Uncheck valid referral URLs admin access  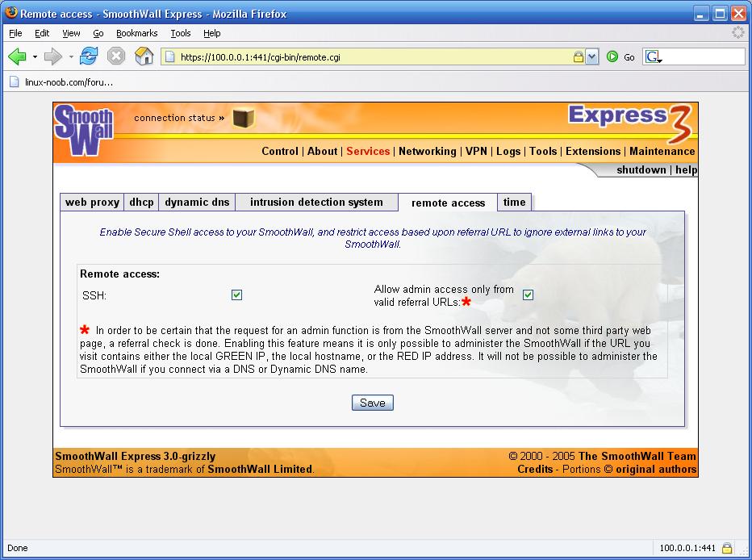click(528, 295)
